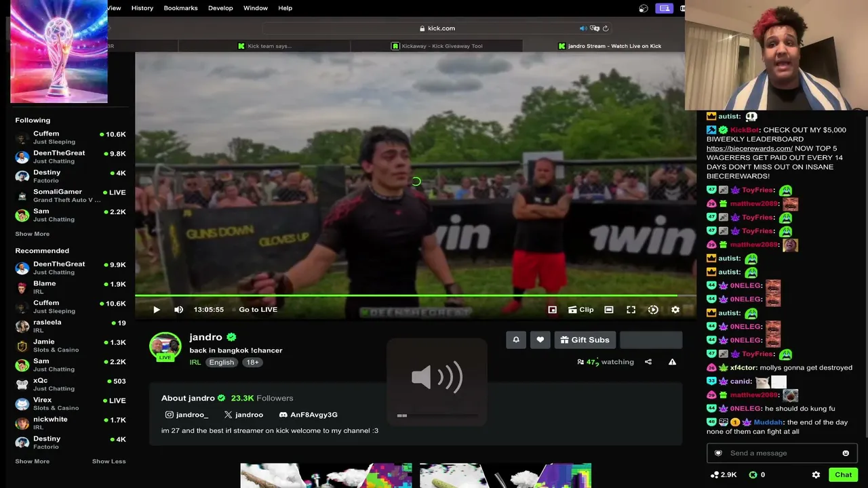
Task: Jump to live with Go to LIVE
Action: pyautogui.click(x=258, y=310)
